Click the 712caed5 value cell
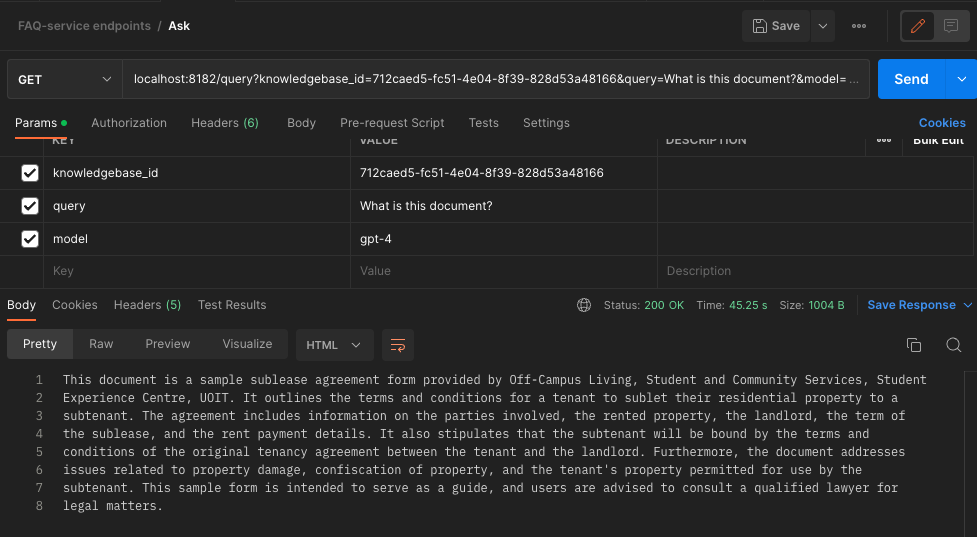This screenshot has height=537, width=977. pos(504,173)
